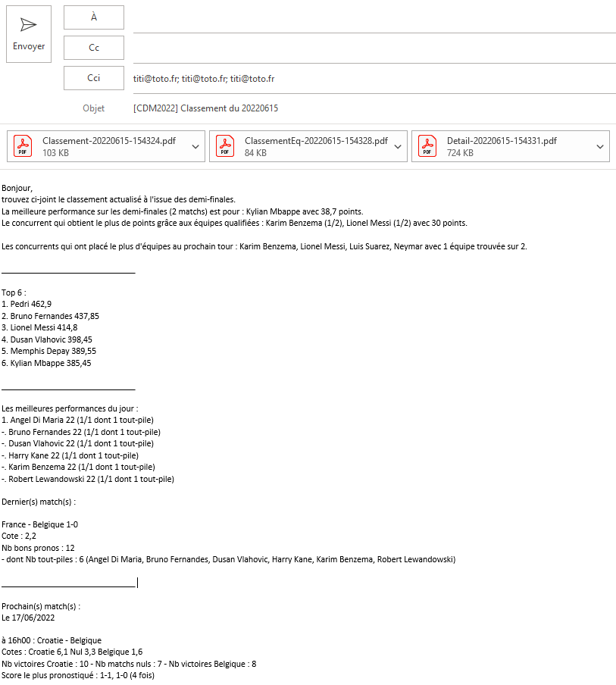Screen dimensions: 616x685
Task: Click row '3. Lionel Messi 414,8'
Action: (x=39, y=327)
